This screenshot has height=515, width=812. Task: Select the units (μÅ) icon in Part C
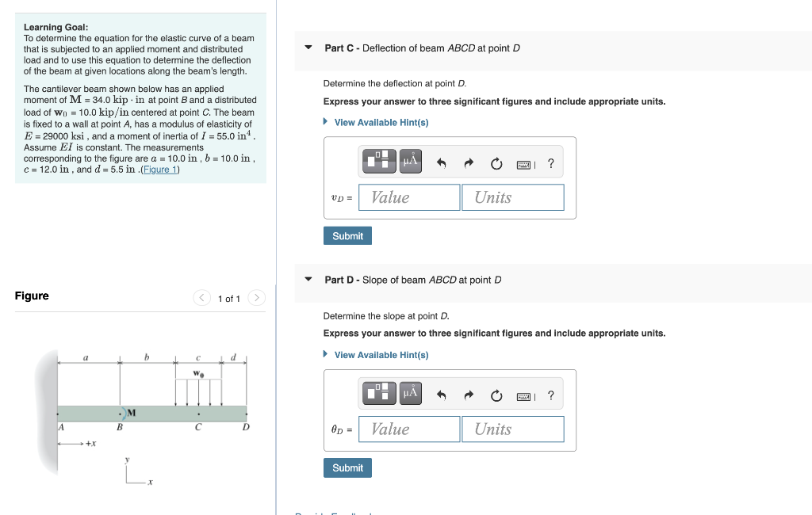[x=410, y=161]
